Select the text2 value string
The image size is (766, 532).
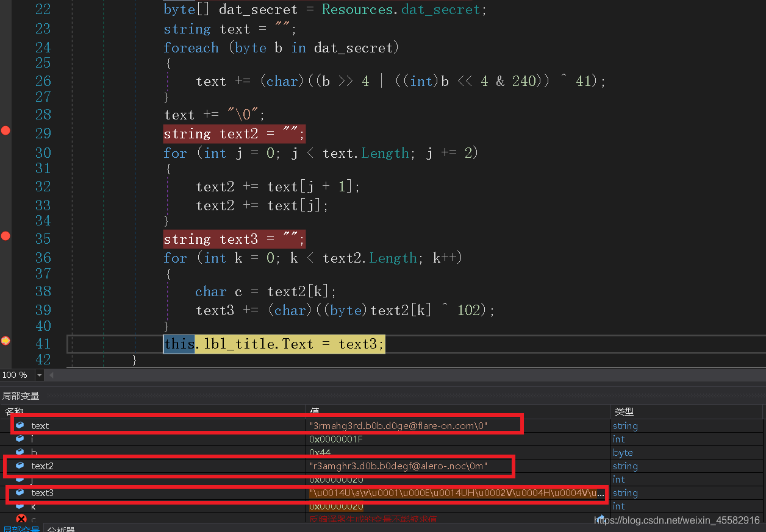[x=398, y=466]
